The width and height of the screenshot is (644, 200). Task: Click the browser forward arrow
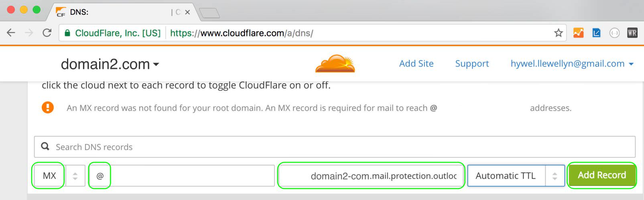pos(29,33)
